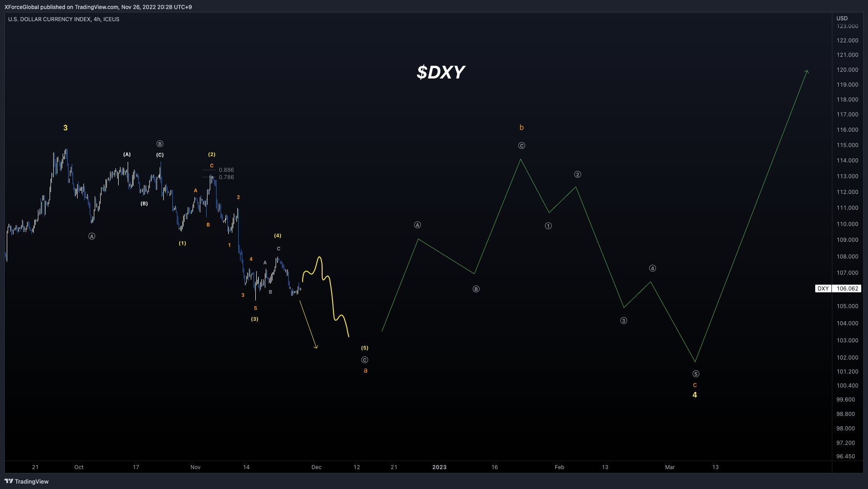This screenshot has width=868, height=489.
Task: Click the circled A wave marker
Action: point(417,225)
